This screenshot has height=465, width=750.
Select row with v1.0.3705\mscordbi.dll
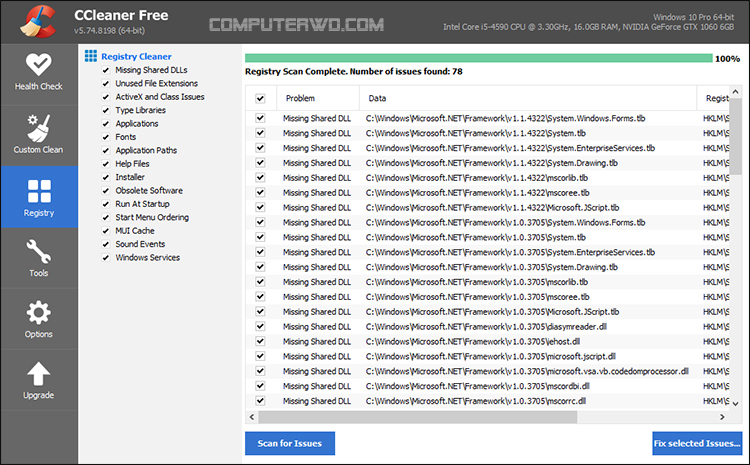(x=487, y=386)
